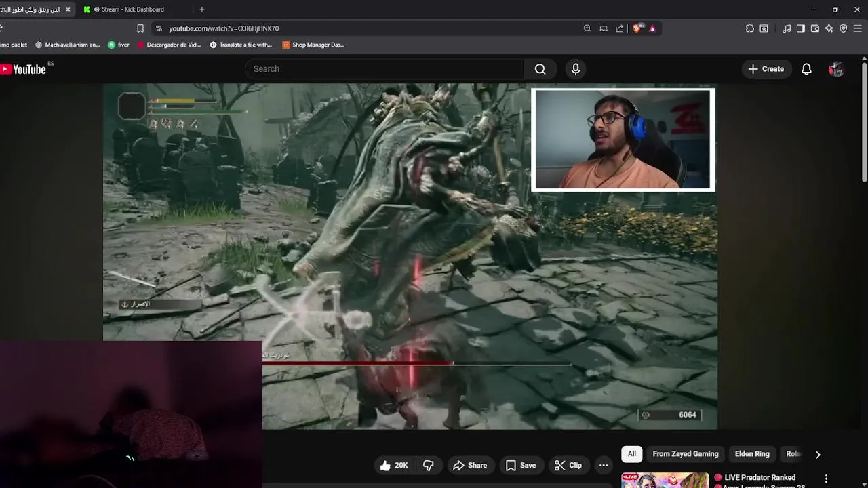This screenshot has width=868, height=488.
Task: Start voice search with the microphone icon
Action: (x=576, y=69)
